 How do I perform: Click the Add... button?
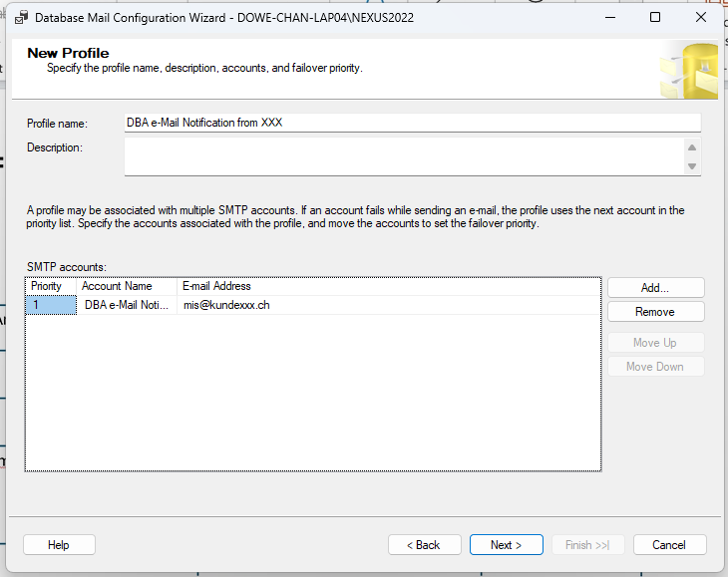click(x=655, y=288)
